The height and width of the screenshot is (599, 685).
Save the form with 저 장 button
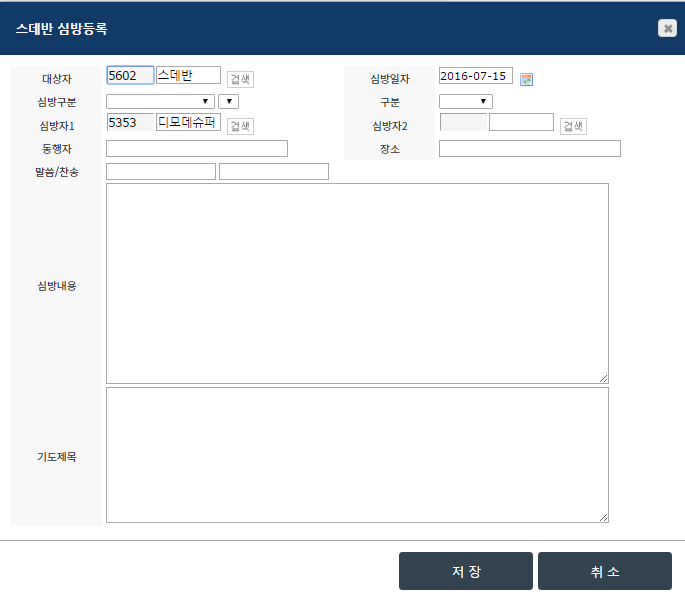tap(466, 571)
